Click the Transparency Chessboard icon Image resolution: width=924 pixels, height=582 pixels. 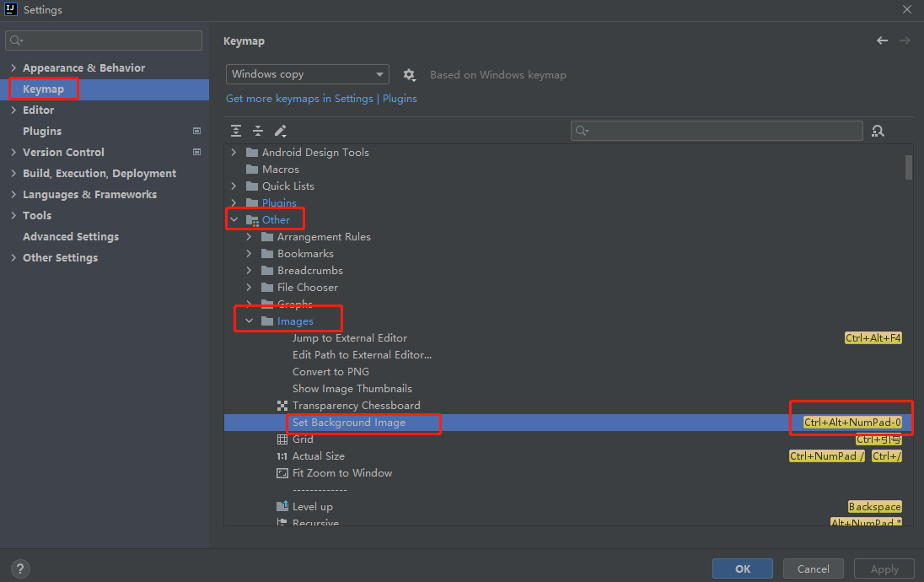pyautogui.click(x=282, y=406)
